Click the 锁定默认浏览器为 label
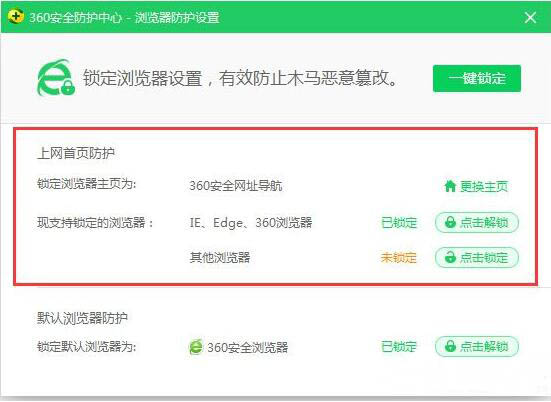This screenshot has height=402, width=551. coord(86,347)
